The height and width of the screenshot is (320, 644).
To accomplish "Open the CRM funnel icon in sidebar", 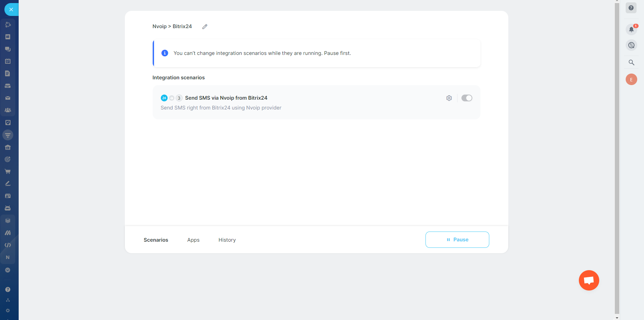I will coord(8,135).
